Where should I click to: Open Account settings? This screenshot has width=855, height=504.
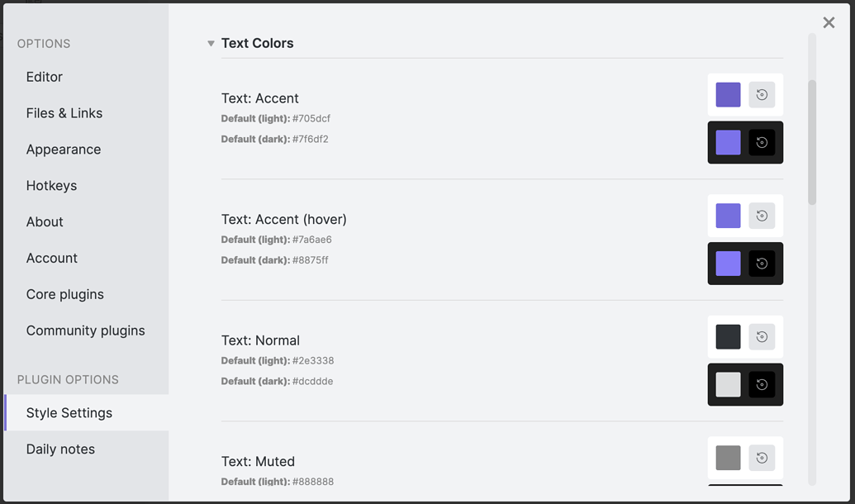click(x=52, y=258)
